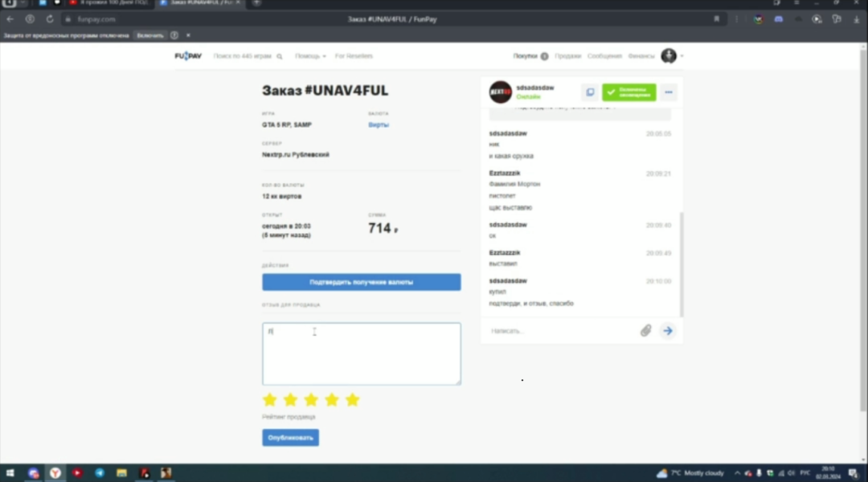This screenshot has height=482, width=868.
Task: Click the green notifications status button
Action: [629, 92]
